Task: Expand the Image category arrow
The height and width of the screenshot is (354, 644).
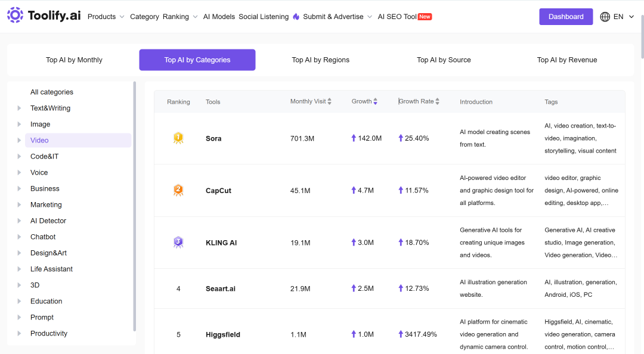Action: 19,124
